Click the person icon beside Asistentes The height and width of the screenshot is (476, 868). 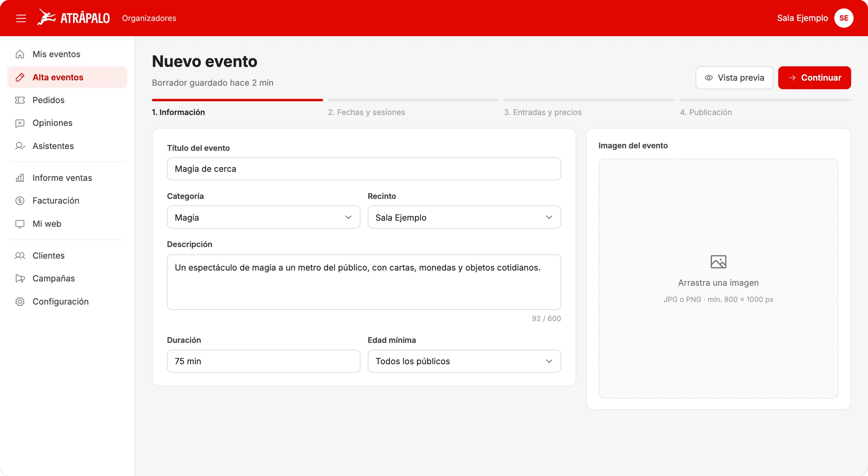[20, 146]
